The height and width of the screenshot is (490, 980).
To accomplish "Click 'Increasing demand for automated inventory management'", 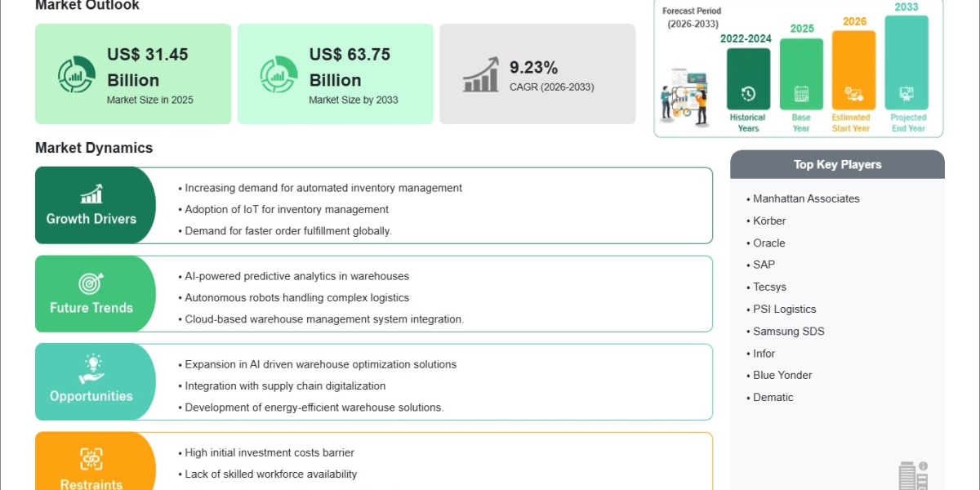I will (x=323, y=188).
